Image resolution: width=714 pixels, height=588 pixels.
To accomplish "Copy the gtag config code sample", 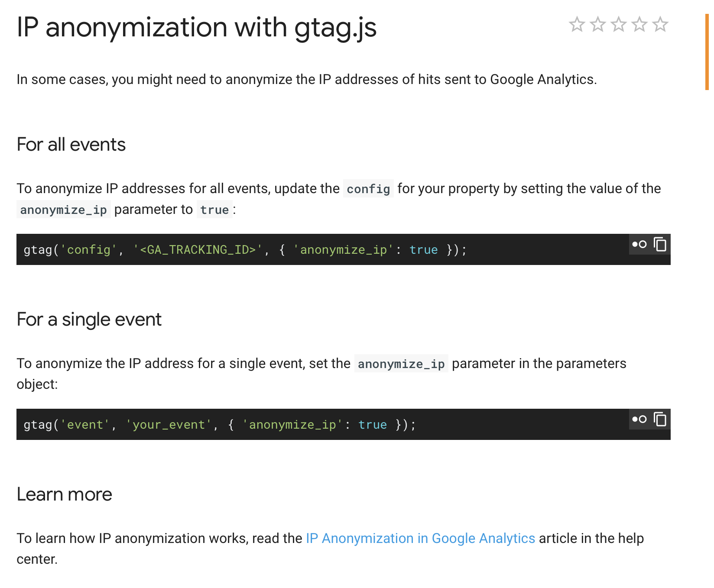I will coord(660,244).
